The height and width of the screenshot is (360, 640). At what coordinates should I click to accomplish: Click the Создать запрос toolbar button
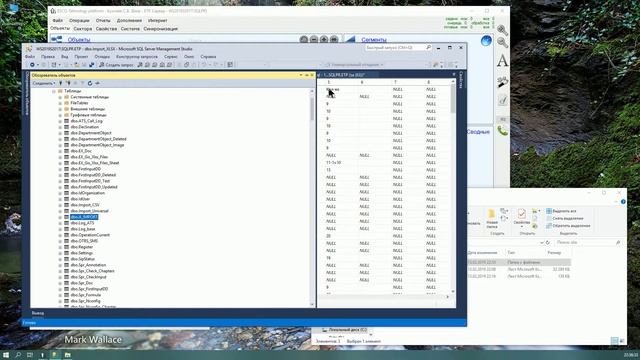point(116,64)
